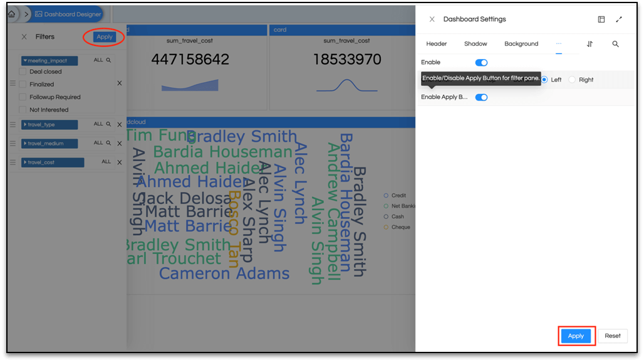This screenshot has width=644, height=360.
Task: Click the travel_type filter reorder handle
Action: pyautogui.click(x=13, y=125)
